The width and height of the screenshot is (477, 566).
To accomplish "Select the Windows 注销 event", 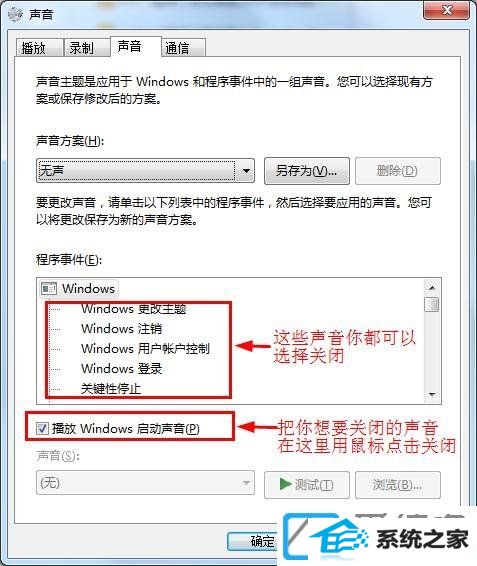I will (x=121, y=329).
